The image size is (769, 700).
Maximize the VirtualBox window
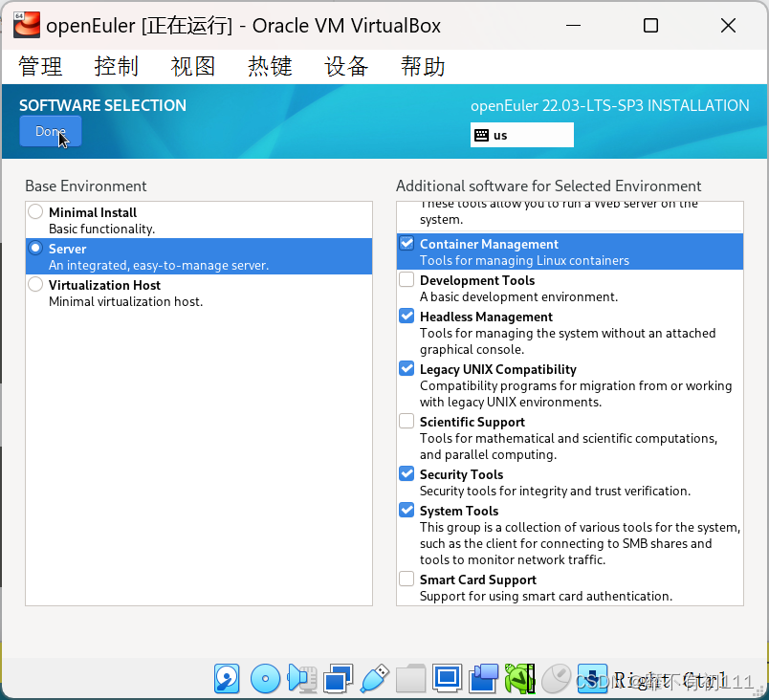650,26
